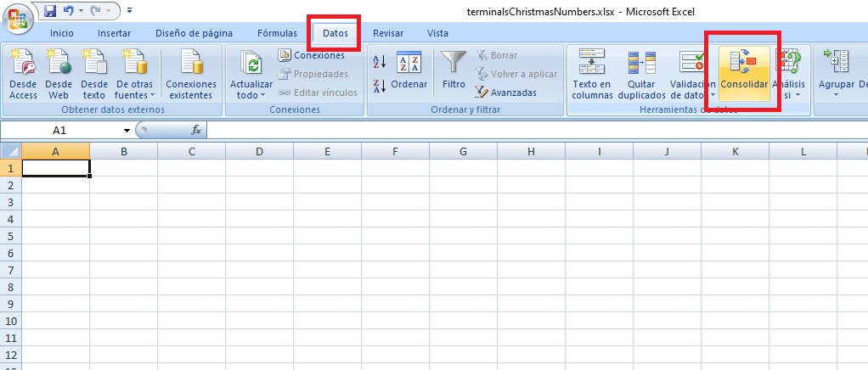The height and width of the screenshot is (370, 868).
Task: Select column J header
Action: (667, 151)
